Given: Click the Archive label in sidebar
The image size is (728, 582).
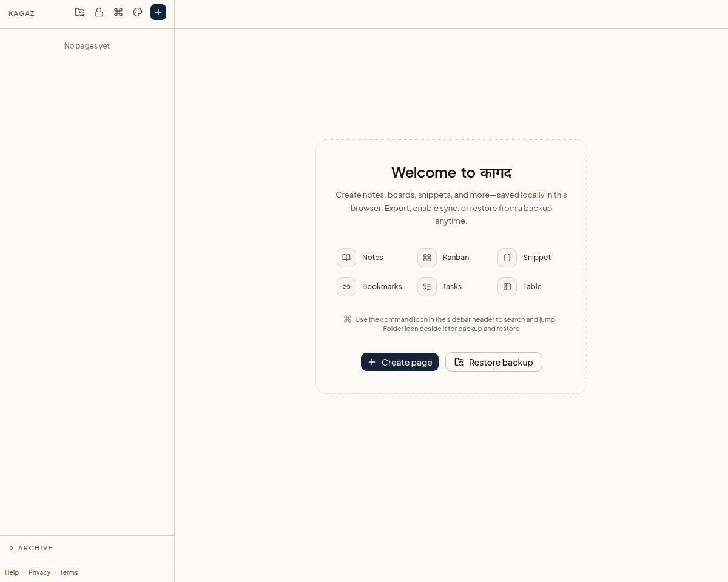Looking at the screenshot, I should click(x=35, y=548).
